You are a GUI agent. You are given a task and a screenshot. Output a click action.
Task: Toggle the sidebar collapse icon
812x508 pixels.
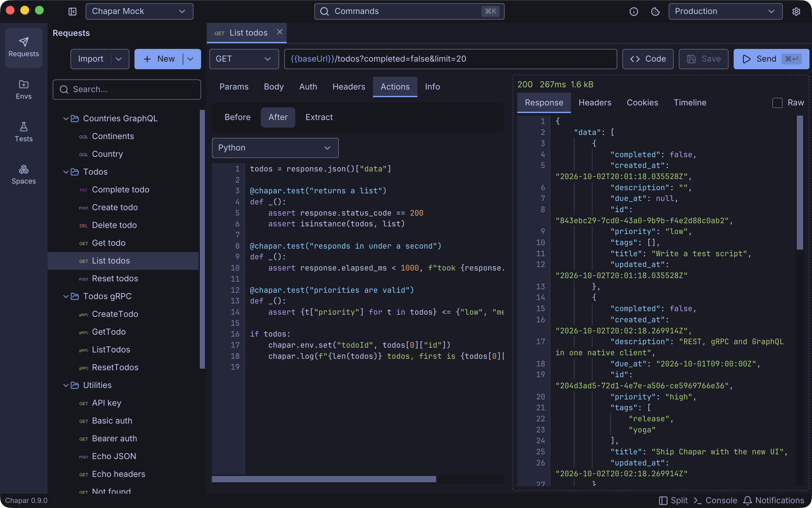pos(72,11)
